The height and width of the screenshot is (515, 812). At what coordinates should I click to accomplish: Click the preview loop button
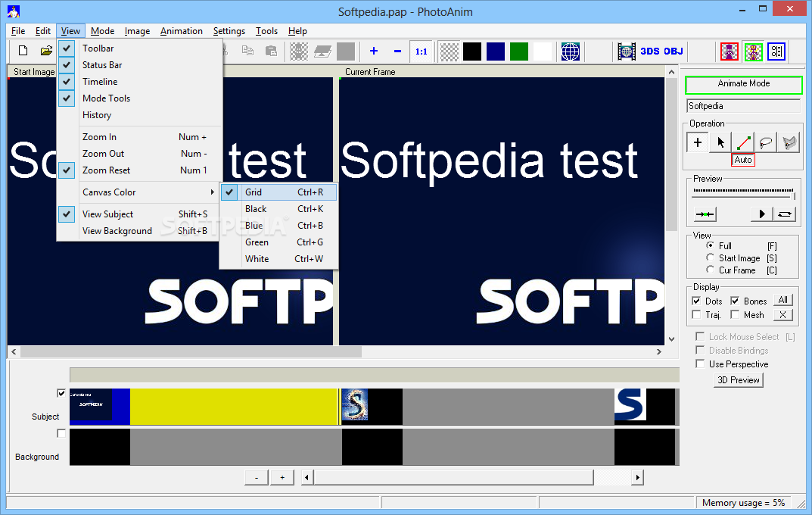point(785,214)
